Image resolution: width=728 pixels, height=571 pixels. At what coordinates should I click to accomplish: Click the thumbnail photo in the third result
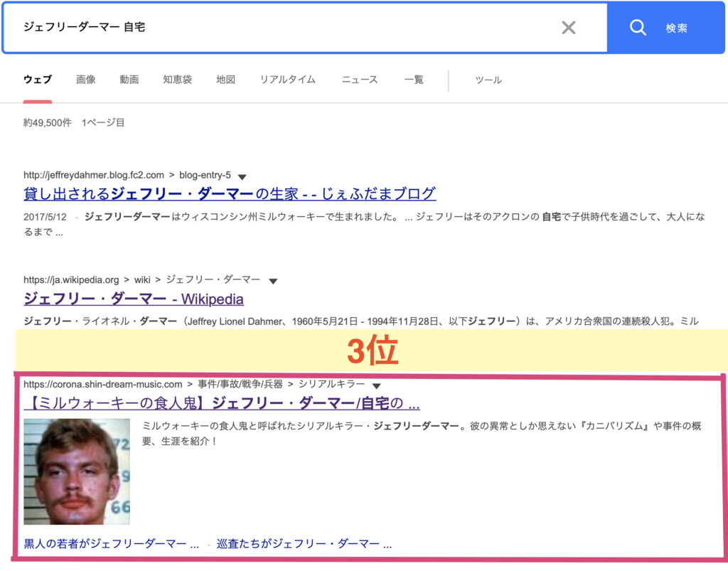77,471
